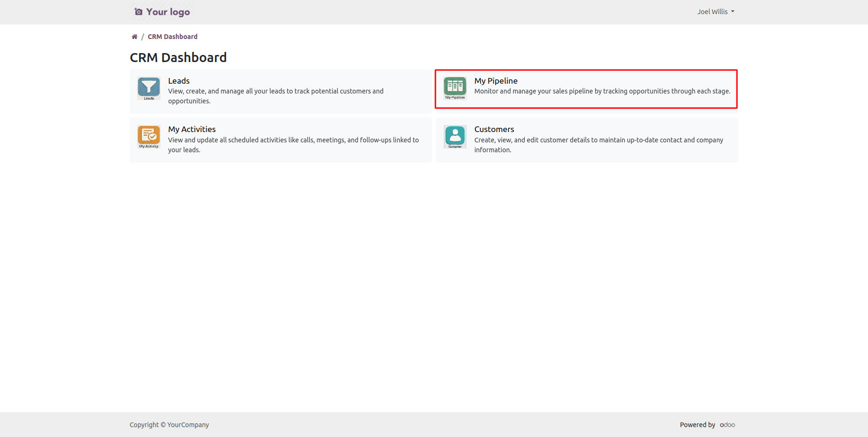Open the Customers card title
The height and width of the screenshot is (437, 868).
click(x=494, y=129)
